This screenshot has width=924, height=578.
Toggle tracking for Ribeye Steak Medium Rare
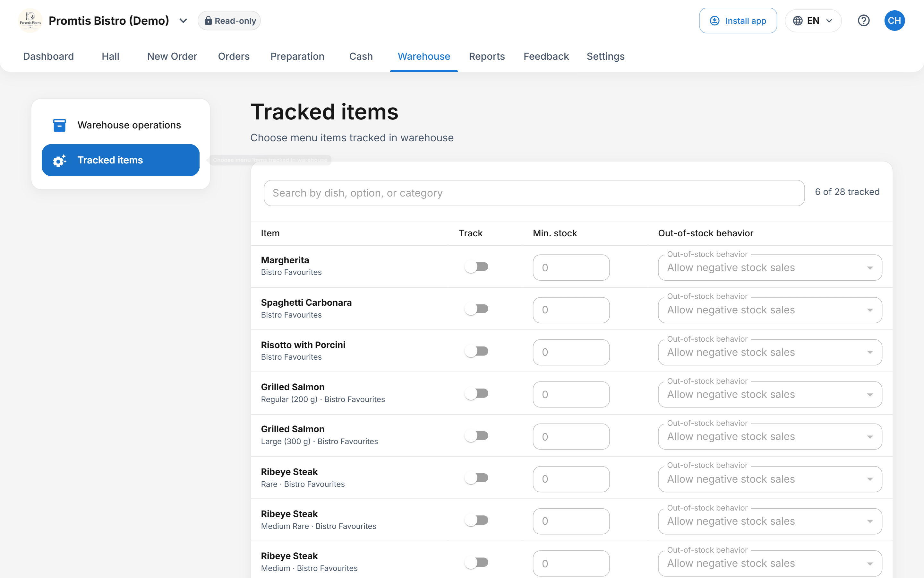pyautogui.click(x=476, y=520)
